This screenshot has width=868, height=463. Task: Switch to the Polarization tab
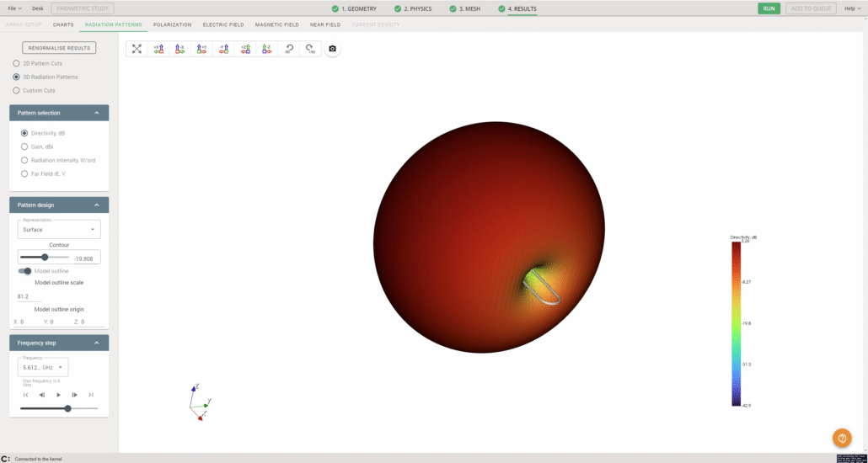pyautogui.click(x=172, y=24)
